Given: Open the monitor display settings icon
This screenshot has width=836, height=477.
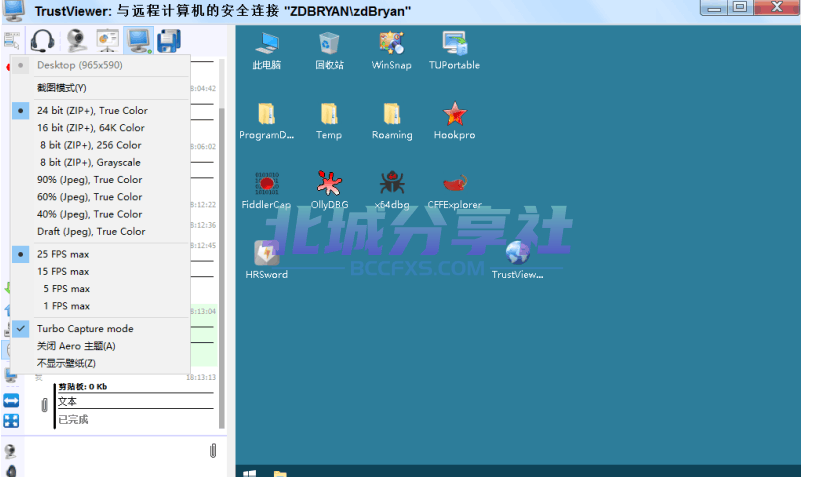Looking at the screenshot, I should pos(139,41).
